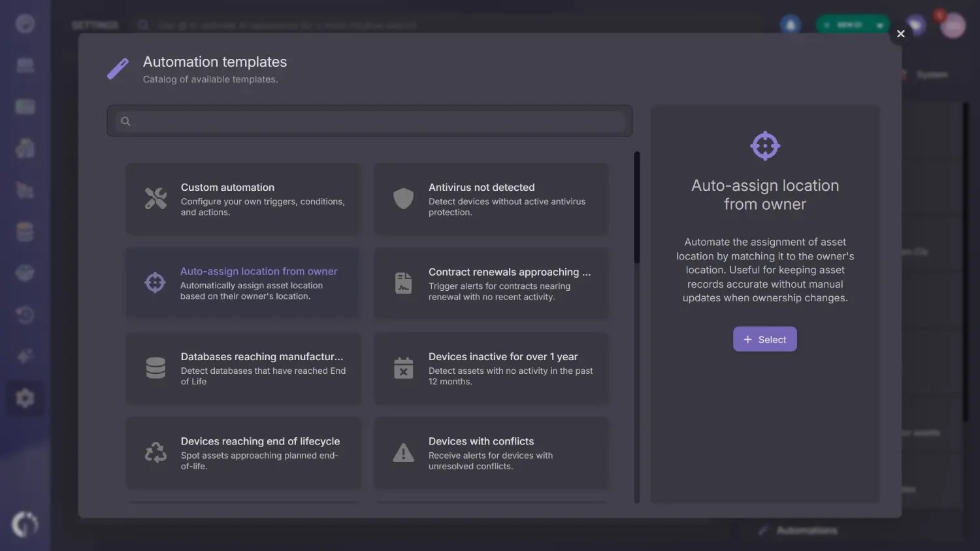The height and width of the screenshot is (551, 980).
Task: Click Devices inactive for over 1 year title
Action: pos(503,356)
